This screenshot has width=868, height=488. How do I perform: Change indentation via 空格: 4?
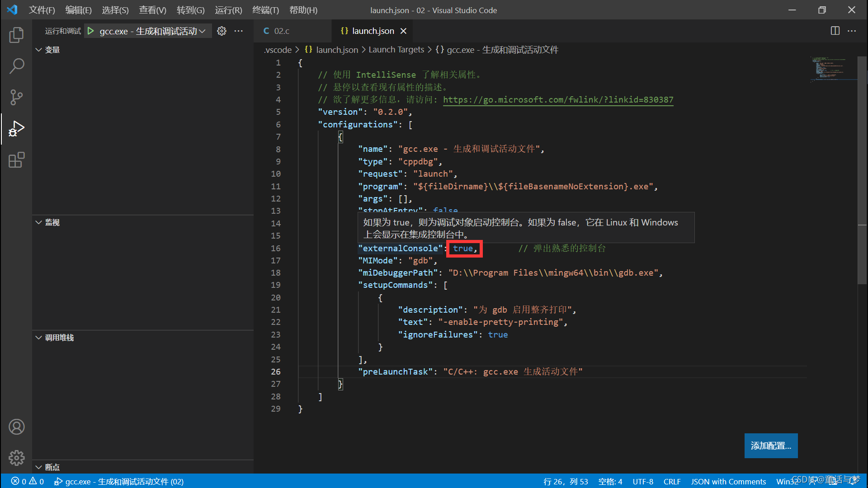[x=610, y=482]
